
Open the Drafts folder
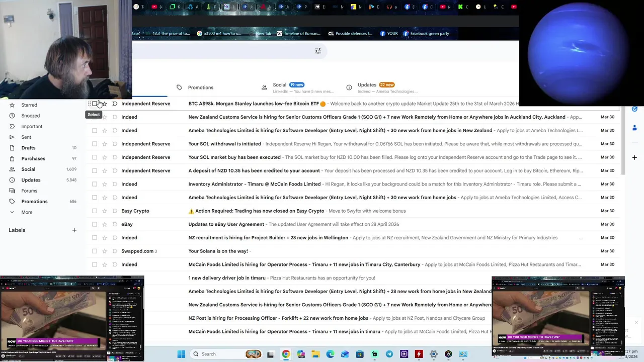[28, 148]
